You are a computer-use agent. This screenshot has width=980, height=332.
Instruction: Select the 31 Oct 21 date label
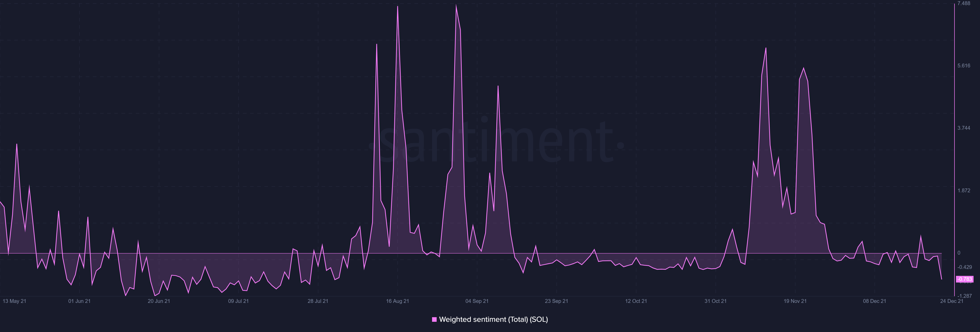point(715,301)
